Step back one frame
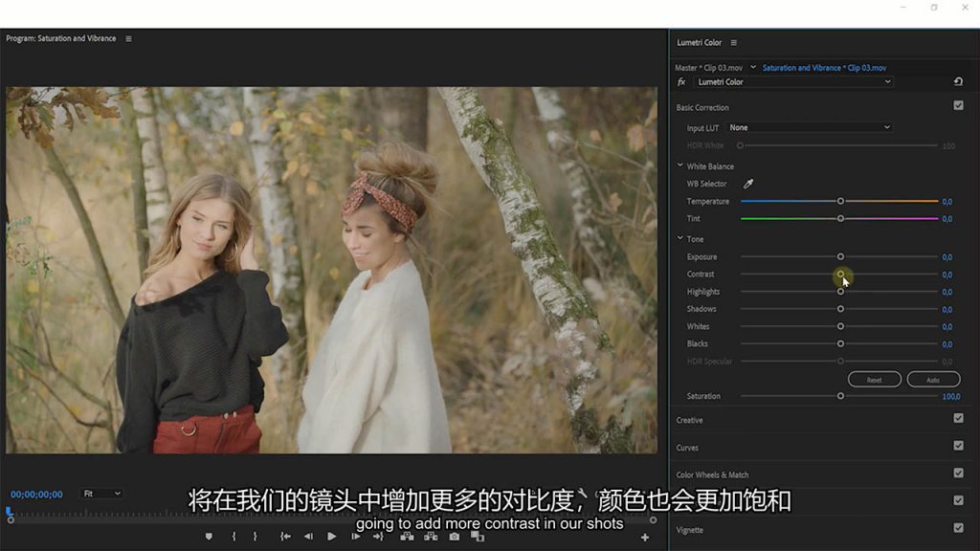 (308, 537)
